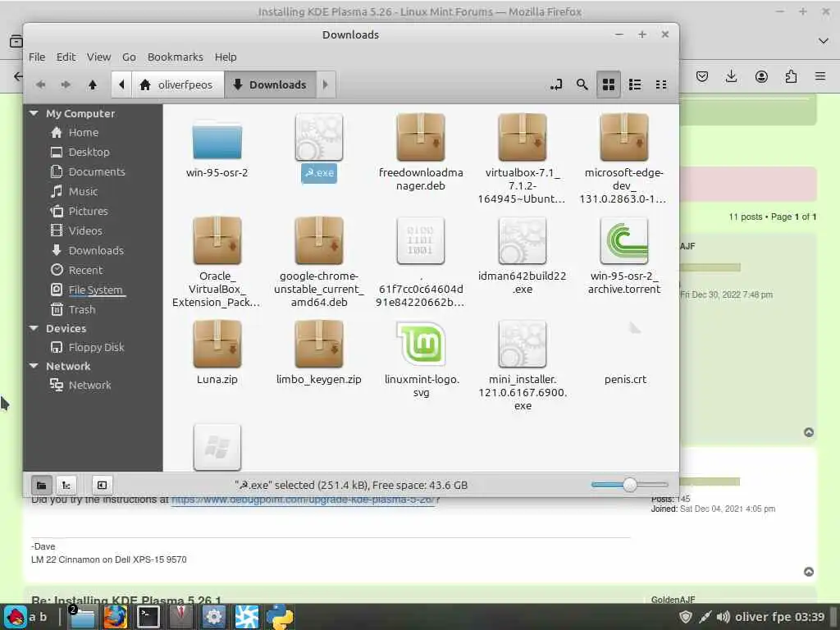Open the Help menu

(x=226, y=57)
